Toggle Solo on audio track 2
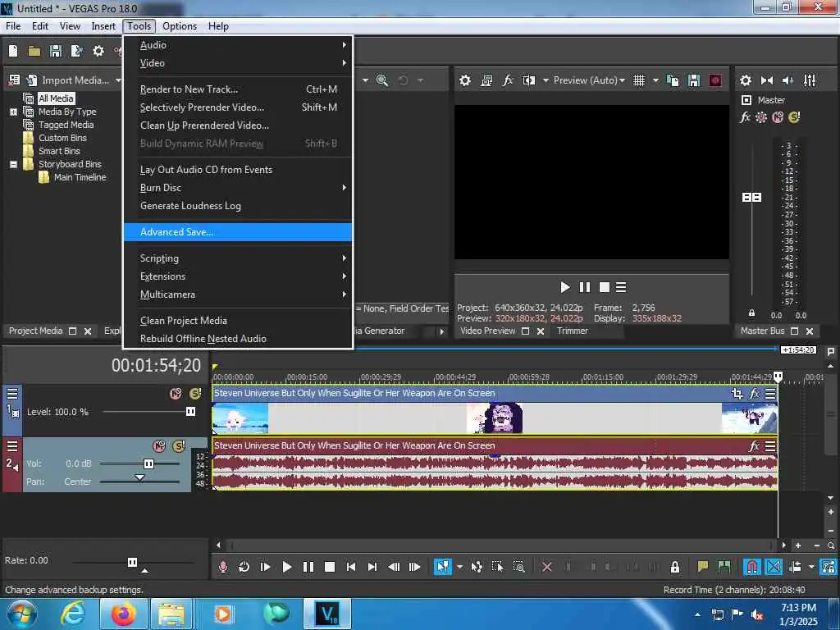The image size is (840, 630). click(178, 445)
